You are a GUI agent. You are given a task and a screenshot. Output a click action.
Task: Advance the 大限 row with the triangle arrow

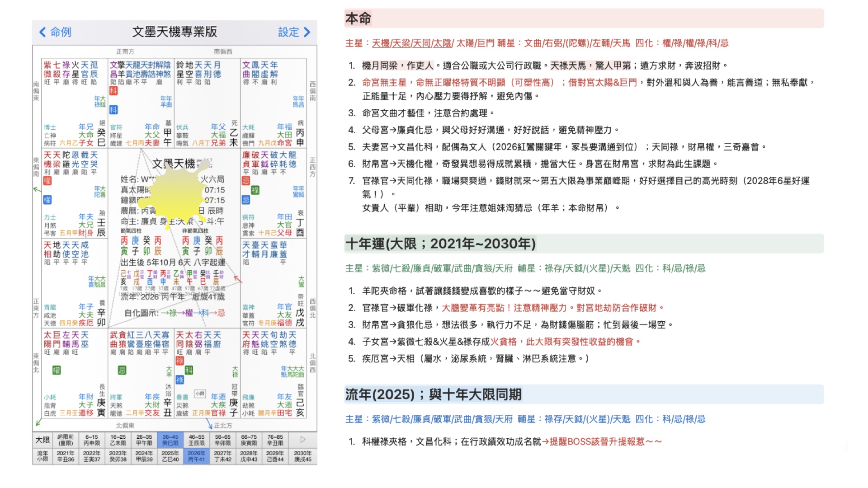tap(303, 440)
